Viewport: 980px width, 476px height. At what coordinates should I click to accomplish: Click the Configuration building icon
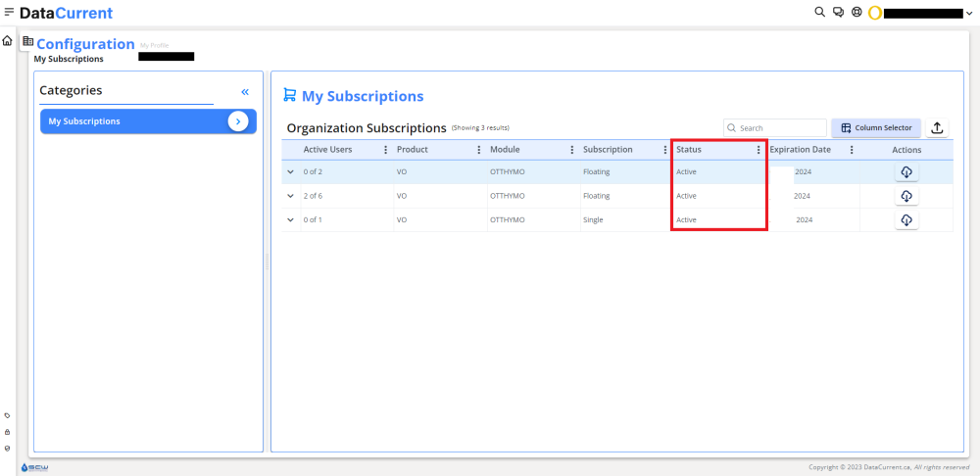27,41
